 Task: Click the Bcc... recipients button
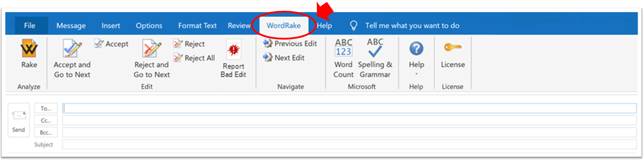[x=46, y=132]
